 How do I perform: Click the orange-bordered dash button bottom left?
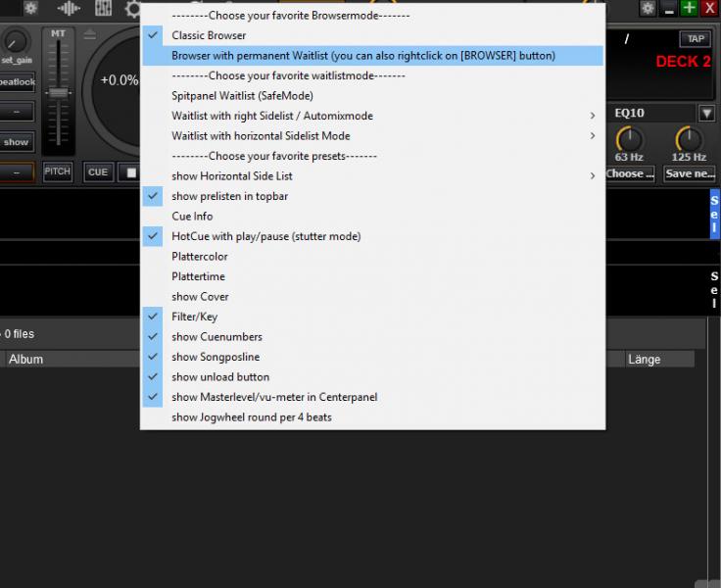point(17,172)
